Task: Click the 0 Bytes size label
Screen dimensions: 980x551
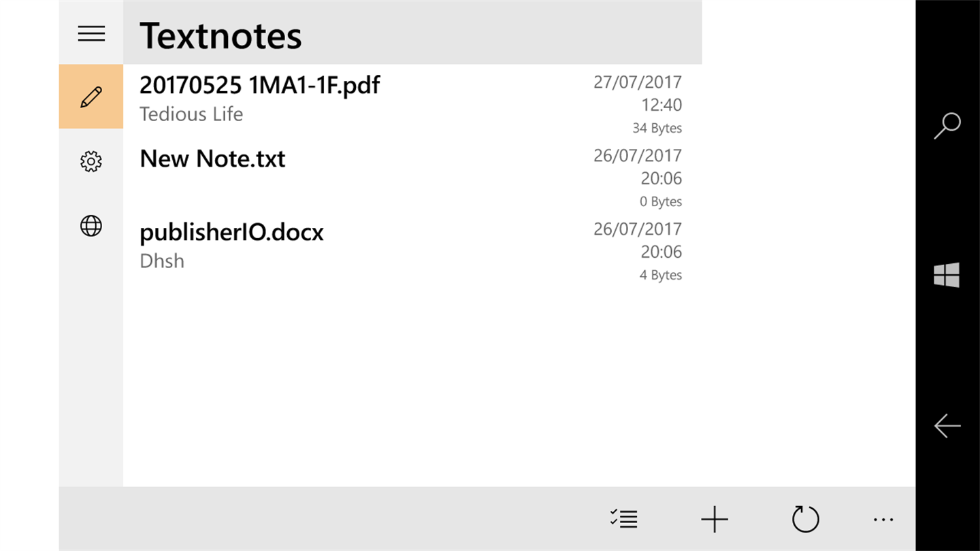Action: 661,201
